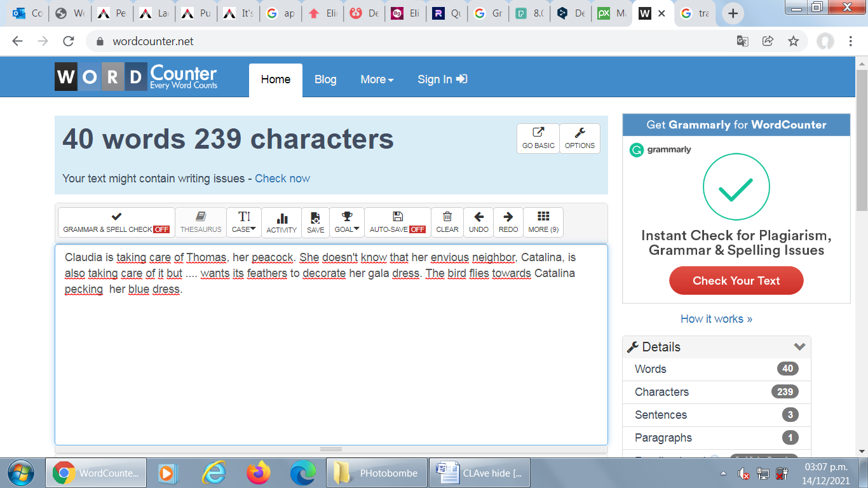Open a new browser tab

click(x=733, y=14)
